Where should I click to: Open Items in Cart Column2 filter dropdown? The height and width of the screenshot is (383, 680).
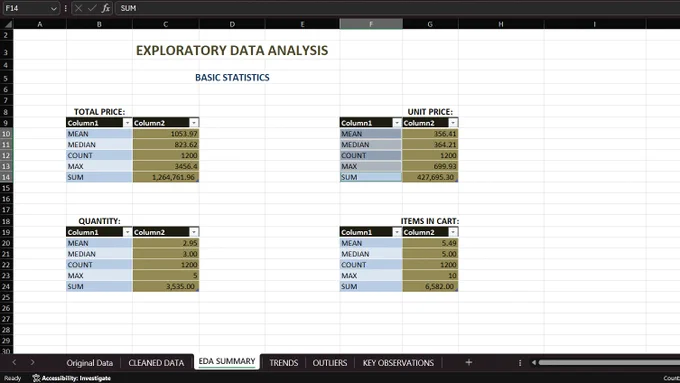(x=453, y=232)
